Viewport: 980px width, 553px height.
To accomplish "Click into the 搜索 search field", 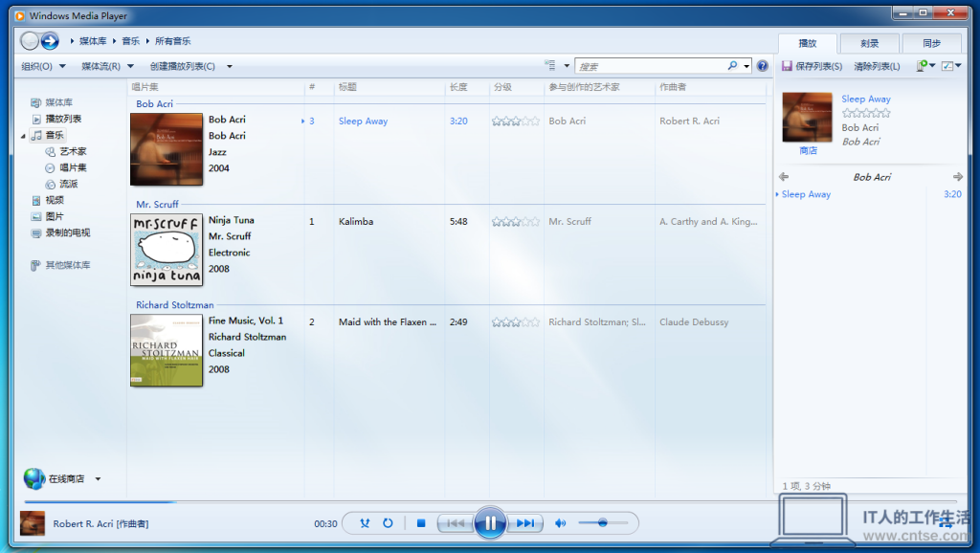I will pos(651,66).
